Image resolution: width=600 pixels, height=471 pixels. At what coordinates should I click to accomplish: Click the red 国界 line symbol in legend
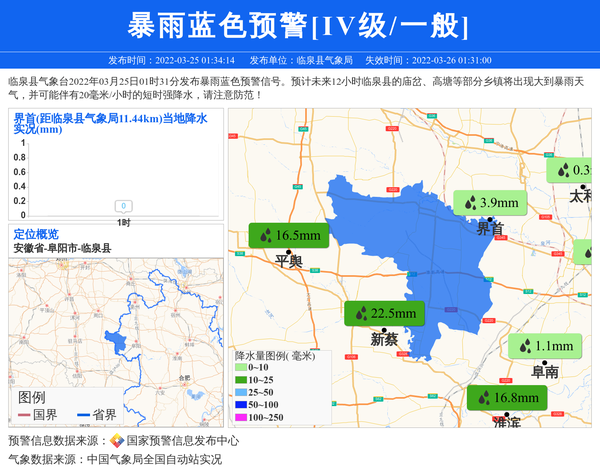[24, 414]
